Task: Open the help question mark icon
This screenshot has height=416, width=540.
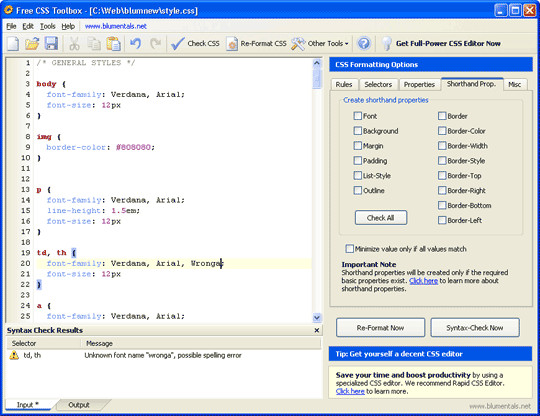Action: [x=364, y=44]
